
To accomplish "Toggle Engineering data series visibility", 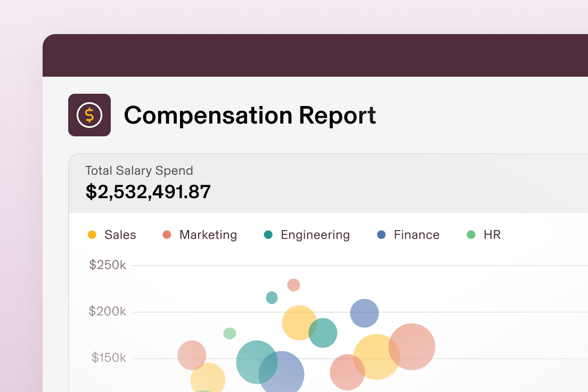I will click(x=306, y=234).
